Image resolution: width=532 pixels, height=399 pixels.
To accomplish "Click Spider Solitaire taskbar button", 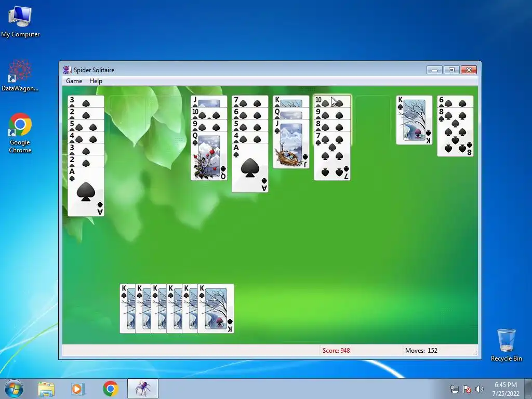I will click(x=143, y=389).
